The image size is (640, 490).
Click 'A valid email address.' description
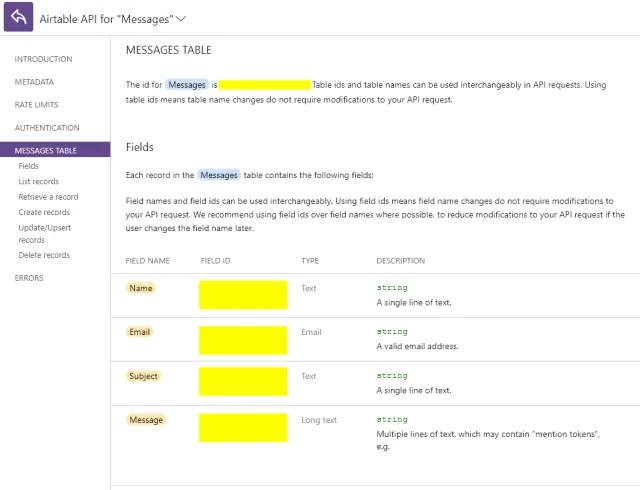point(418,346)
